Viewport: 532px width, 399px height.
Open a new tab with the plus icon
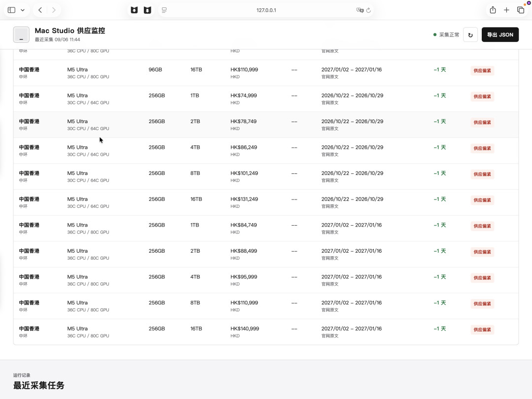coord(506,10)
